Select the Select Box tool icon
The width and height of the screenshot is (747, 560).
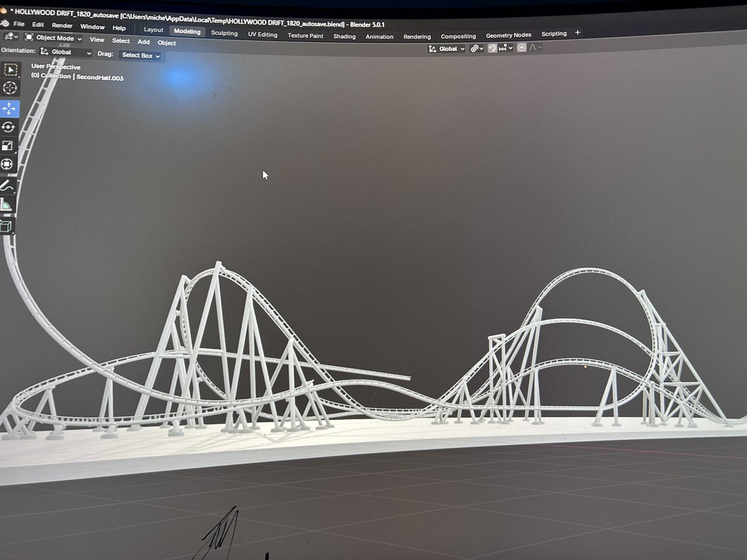coord(11,70)
